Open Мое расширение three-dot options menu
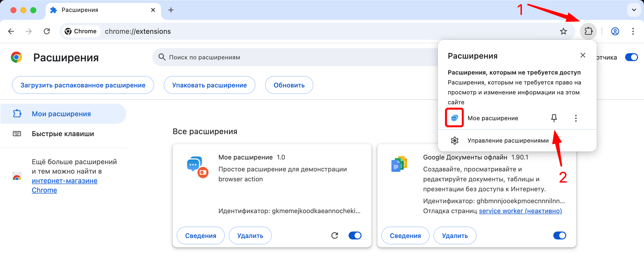This screenshot has width=644, height=273. click(x=575, y=118)
